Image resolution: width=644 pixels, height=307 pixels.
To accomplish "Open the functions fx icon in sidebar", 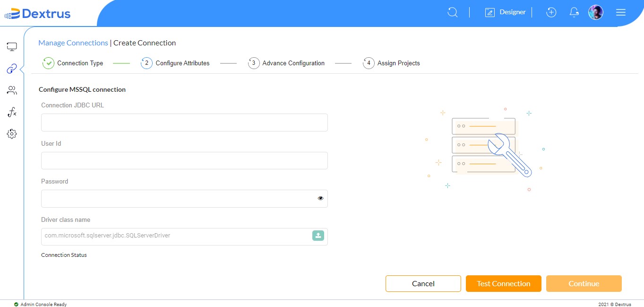I will 12,112.
